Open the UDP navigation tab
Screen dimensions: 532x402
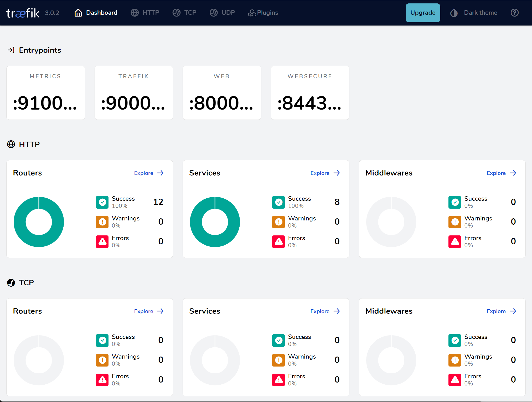pos(222,13)
